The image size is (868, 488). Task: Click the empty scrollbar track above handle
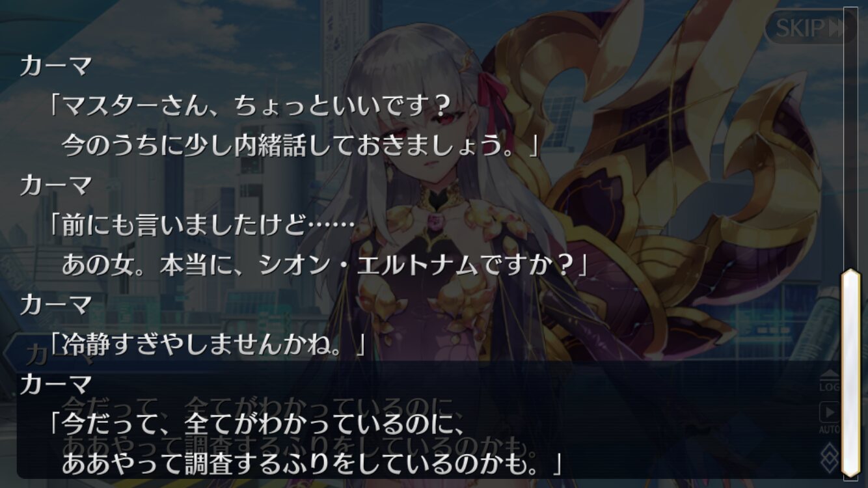tap(851, 138)
